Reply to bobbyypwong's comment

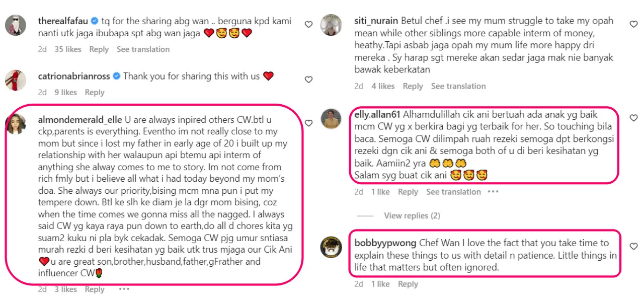click(x=408, y=284)
